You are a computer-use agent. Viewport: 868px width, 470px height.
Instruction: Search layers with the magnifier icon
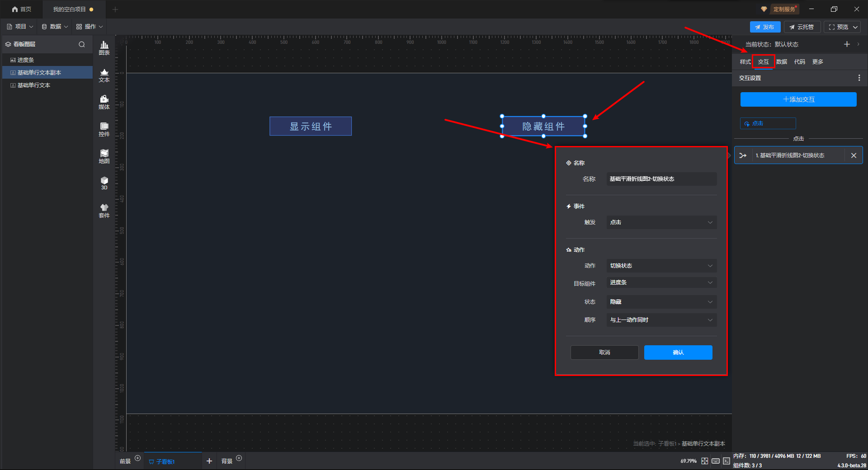click(82, 44)
